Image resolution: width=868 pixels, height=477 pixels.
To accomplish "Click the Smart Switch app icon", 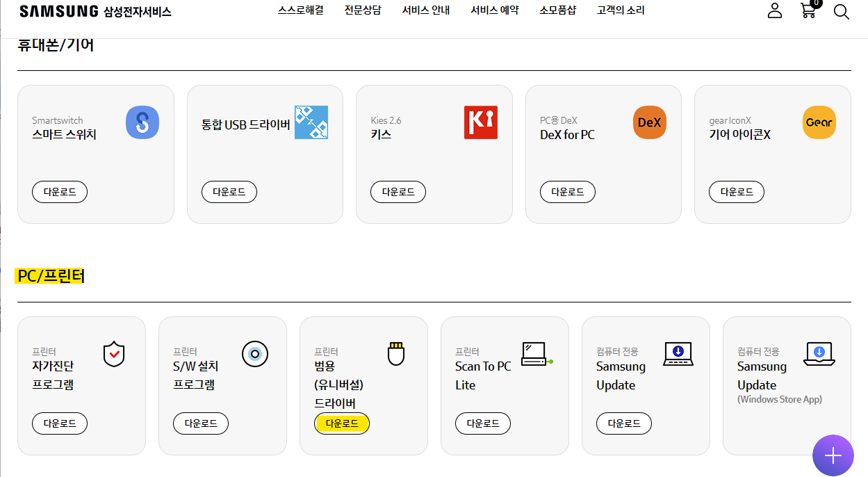I will click(142, 122).
